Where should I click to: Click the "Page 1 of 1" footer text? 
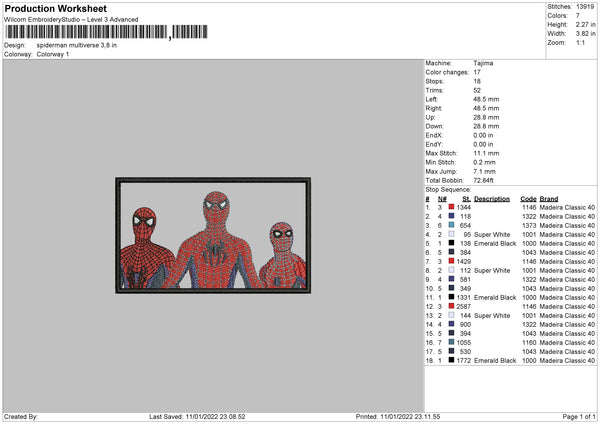tap(579, 416)
